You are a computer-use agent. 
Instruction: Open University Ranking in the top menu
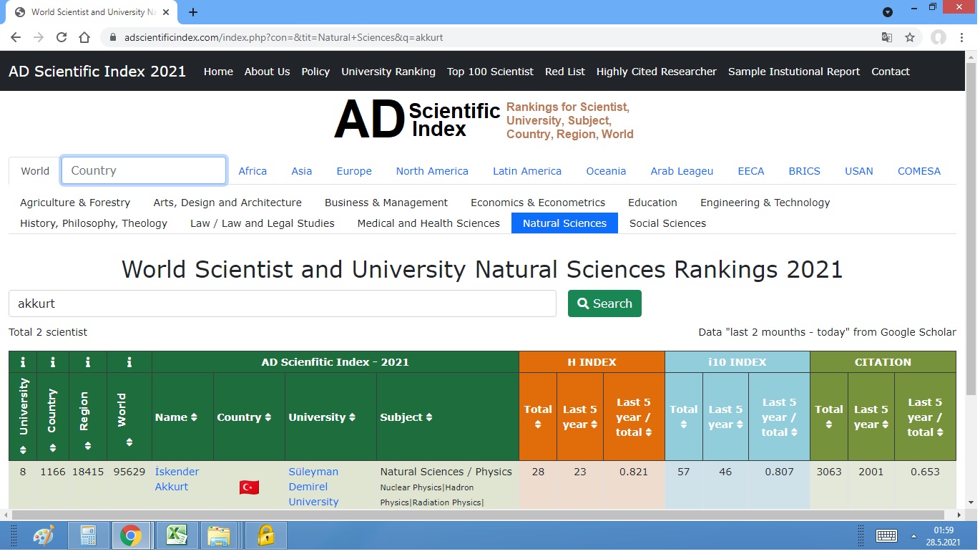point(388,72)
